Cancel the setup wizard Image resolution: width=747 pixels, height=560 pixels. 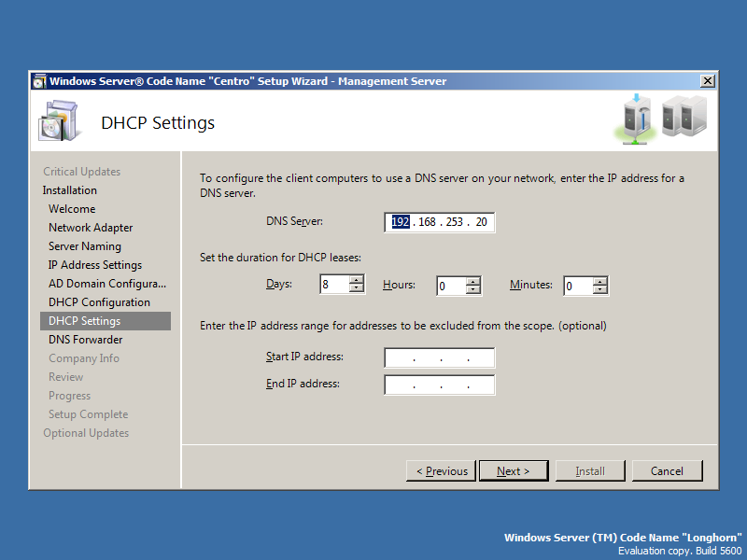click(x=667, y=471)
